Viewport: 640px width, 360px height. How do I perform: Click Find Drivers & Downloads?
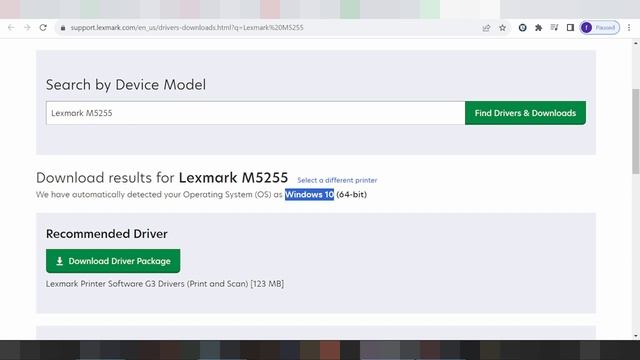(x=525, y=113)
